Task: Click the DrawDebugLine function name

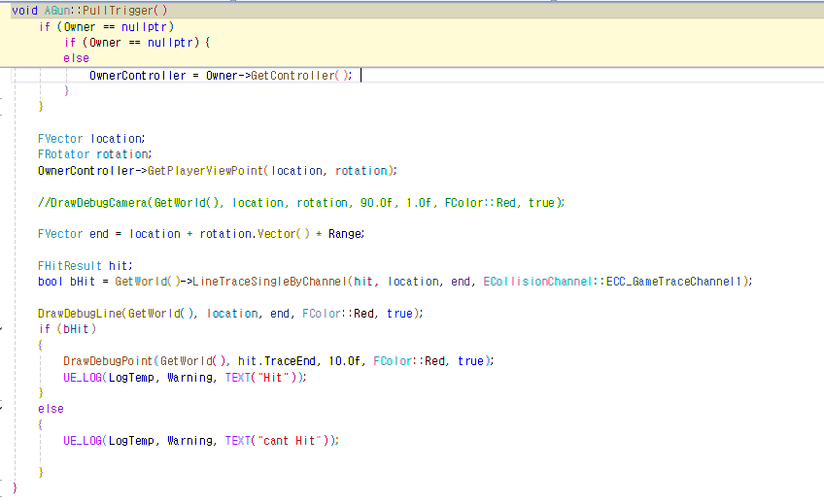Action: coord(80,314)
